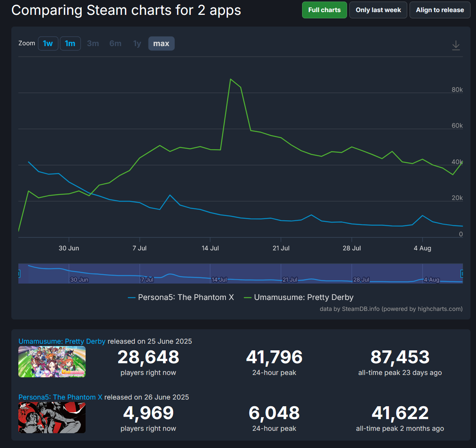Screen dimensions: 476x448
Task: Click the '4,969' players right now value
Action: (x=148, y=413)
